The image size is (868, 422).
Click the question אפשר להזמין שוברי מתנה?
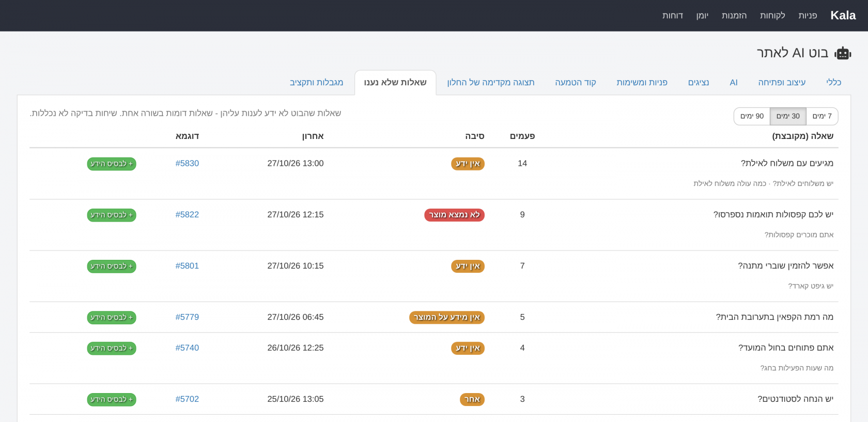tap(785, 266)
